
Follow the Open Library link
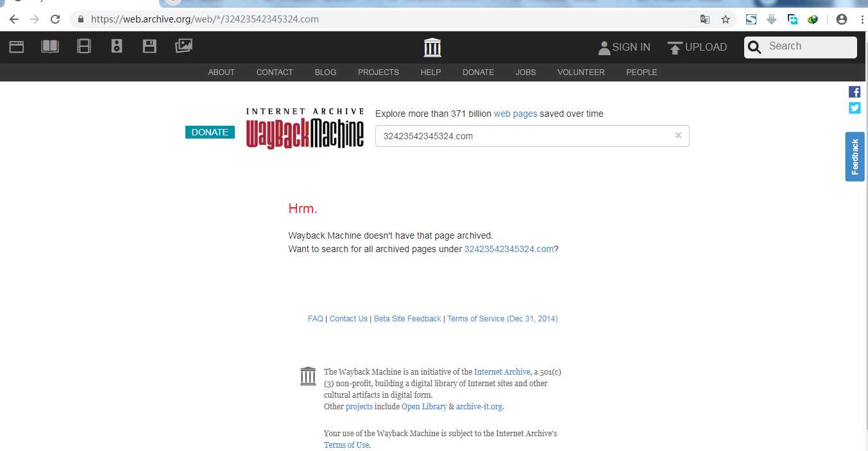tap(424, 407)
